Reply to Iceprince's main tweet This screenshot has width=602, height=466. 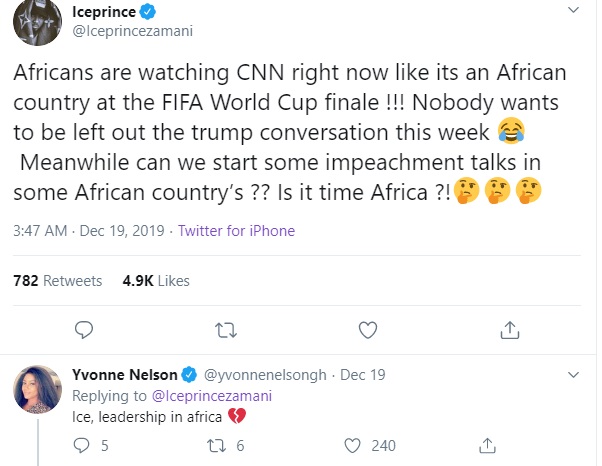click(85, 329)
